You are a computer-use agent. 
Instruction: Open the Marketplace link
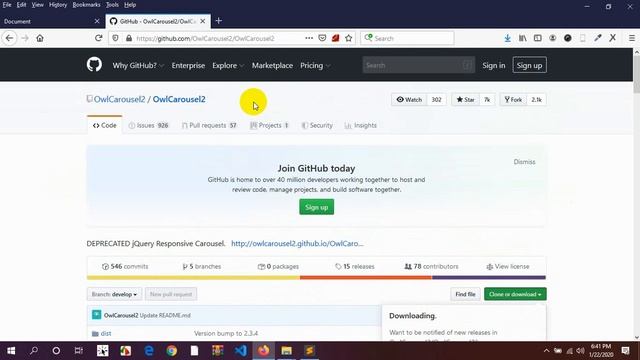(272, 65)
